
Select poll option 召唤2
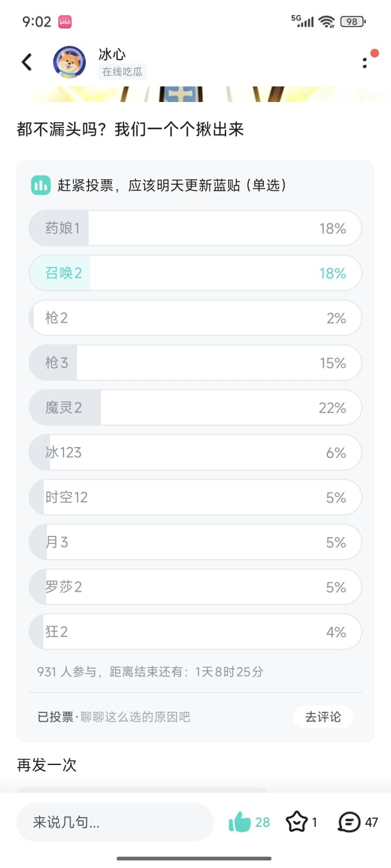[x=195, y=273]
